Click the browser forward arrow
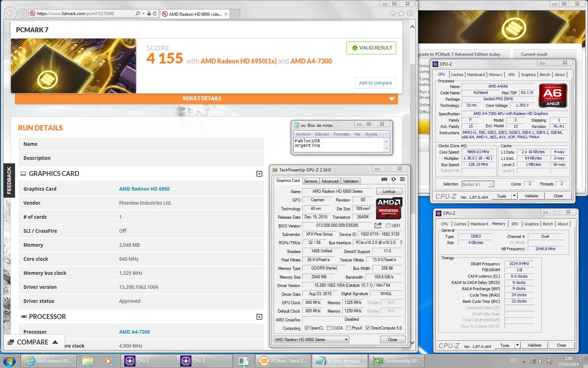This screenshot has height=368, width=588. point(23,14)
